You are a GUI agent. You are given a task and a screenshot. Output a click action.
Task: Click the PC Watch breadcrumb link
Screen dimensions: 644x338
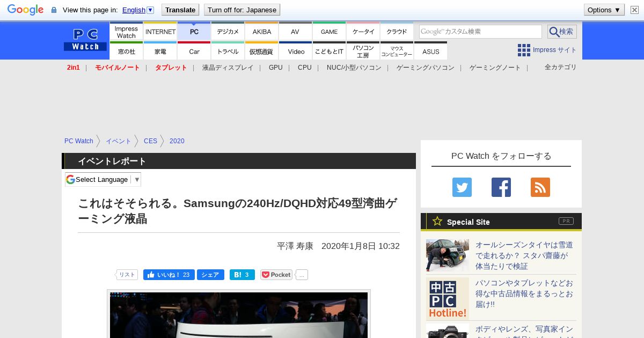[79, 141]
